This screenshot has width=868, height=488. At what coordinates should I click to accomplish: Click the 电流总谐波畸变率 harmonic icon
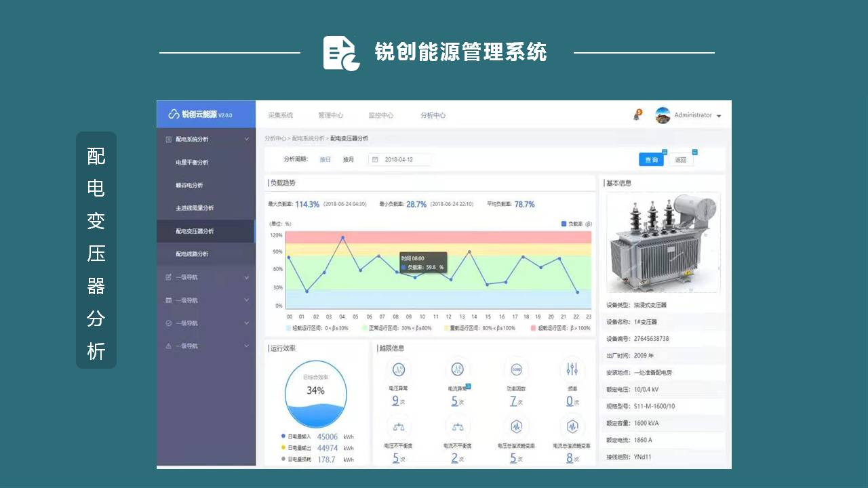573,426
